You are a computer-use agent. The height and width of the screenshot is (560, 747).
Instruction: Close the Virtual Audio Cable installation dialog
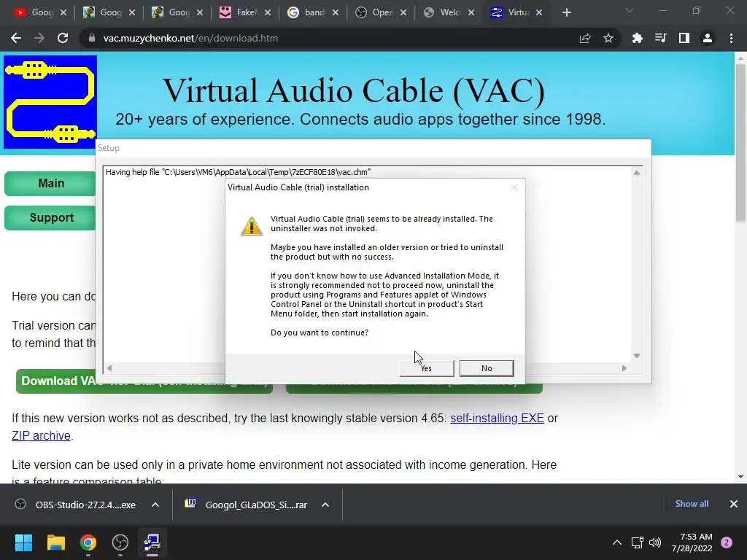pos(514,187)
